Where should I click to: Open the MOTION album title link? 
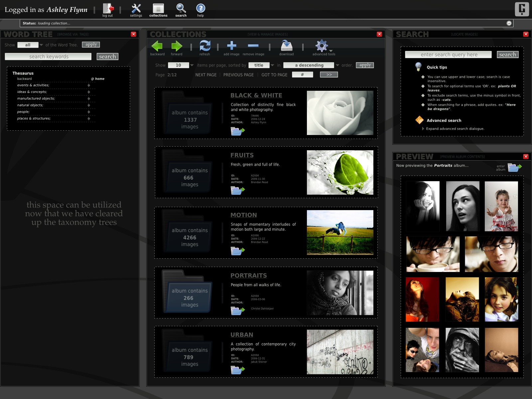coord(244,215)
